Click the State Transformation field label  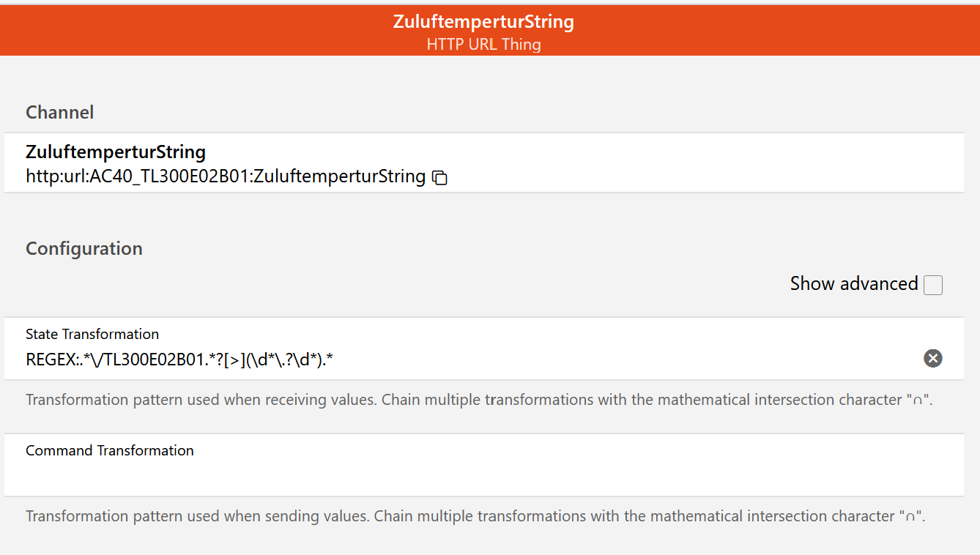92,334
